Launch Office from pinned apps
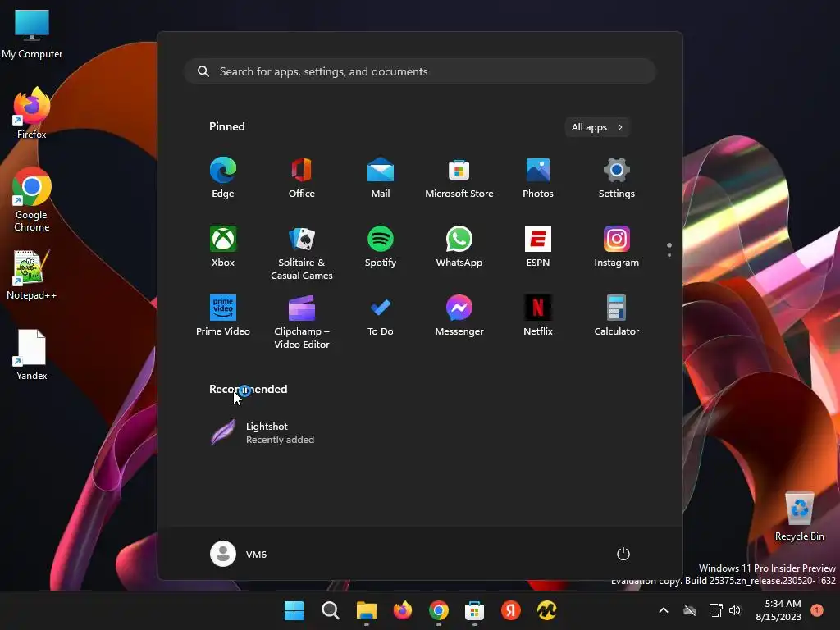The image size is (840, 630). 302,178
